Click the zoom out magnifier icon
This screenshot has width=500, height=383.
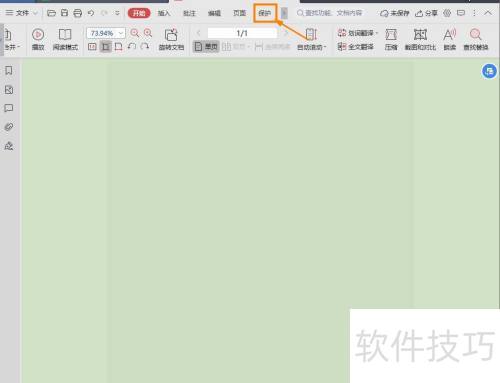pyautogui.click(x=135, y=33)
